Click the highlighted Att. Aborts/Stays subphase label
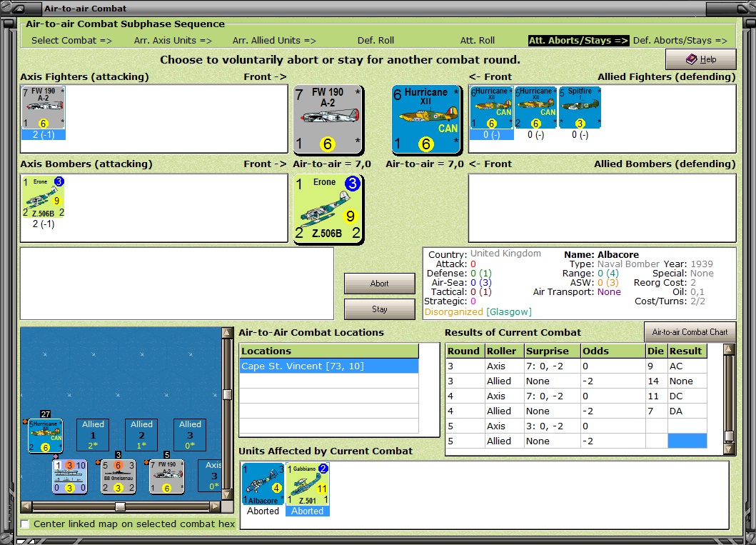Screen dimensions: 756x545 point(578,41)
